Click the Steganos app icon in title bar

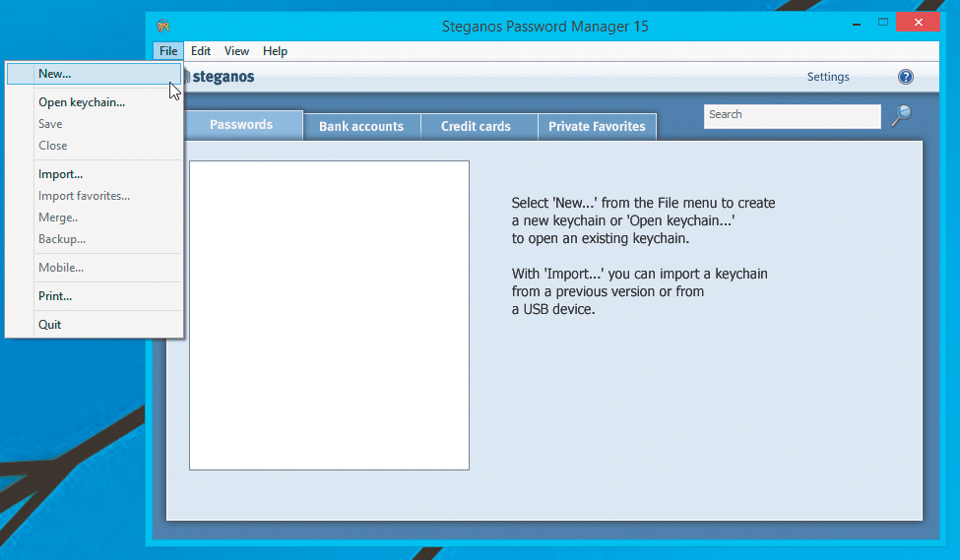click(163, 27)
